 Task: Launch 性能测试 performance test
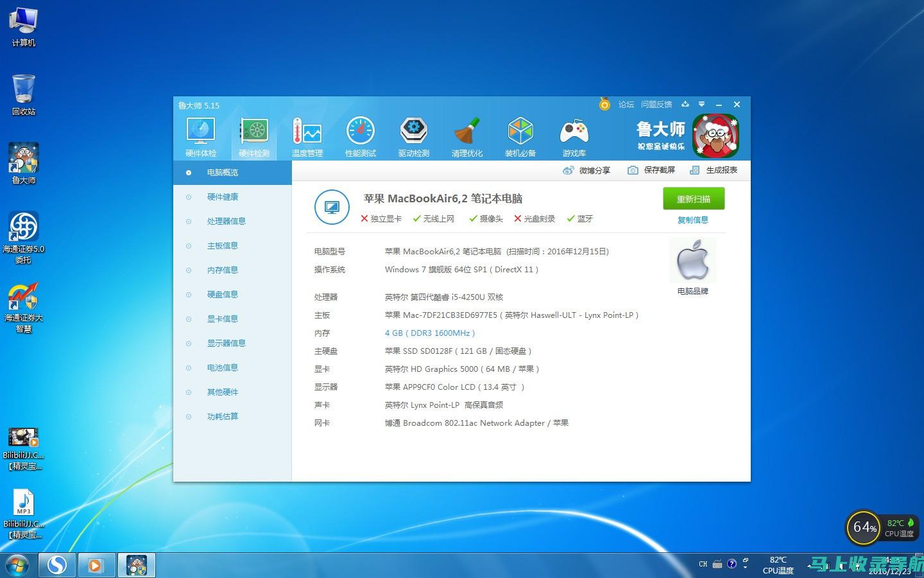coord(361,137)
